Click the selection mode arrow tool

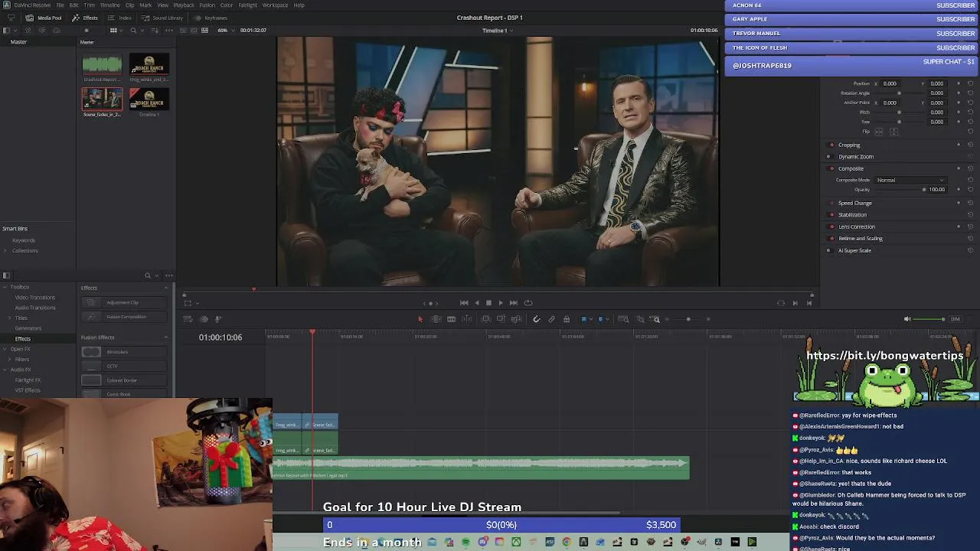420,319
